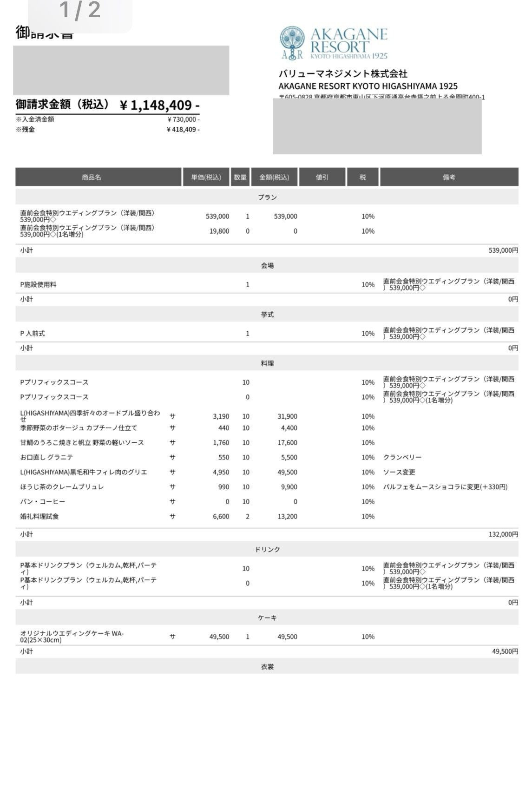This screenshot has width=532, height=795.
Task: Click the 単価(税込) column header
Action: (x=206, y=177)
